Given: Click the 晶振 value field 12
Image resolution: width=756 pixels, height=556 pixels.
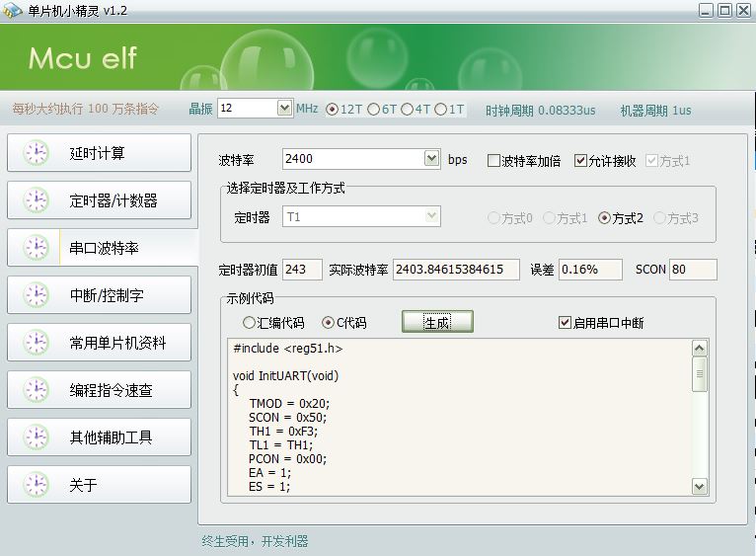Looking at the screenshot, I should coord(248,108).
